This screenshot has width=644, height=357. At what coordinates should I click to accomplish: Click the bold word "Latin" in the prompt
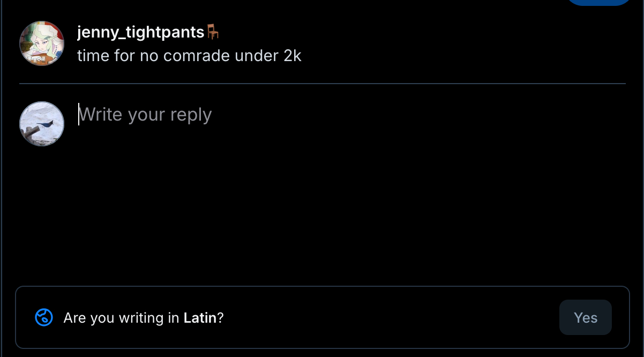coord(200,318)
